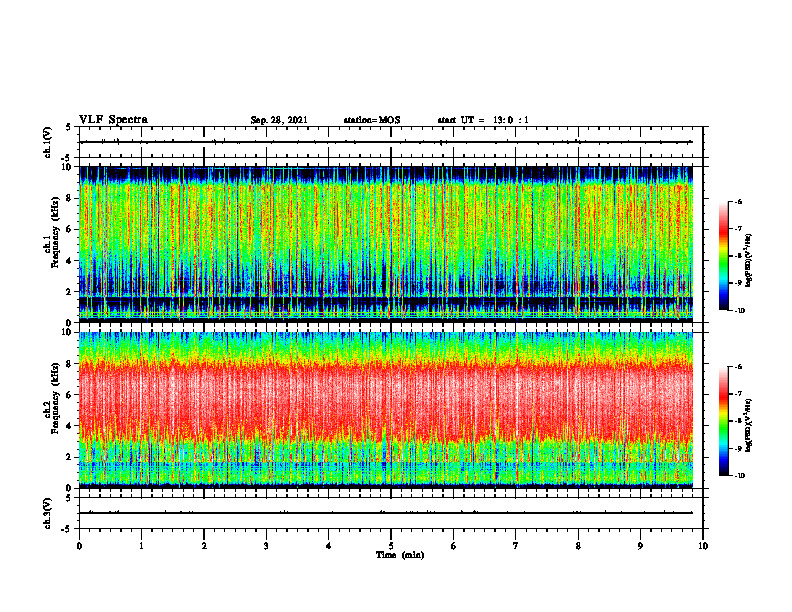792x612 pixels.
Task: Click time axis tick label "5"
Action: [x=391, y=546]
